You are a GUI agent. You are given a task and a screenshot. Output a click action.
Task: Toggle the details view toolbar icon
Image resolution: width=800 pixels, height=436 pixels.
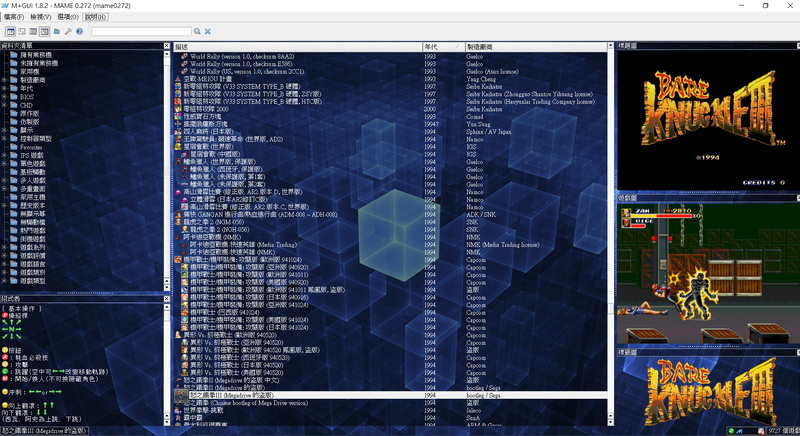coord(44,32)
